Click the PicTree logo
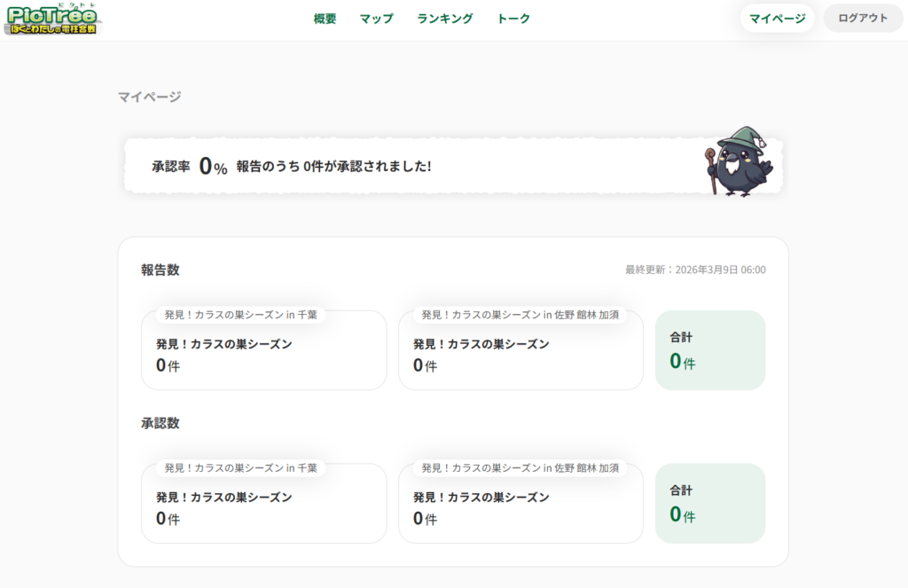The height and width of the screenshot is (588, 908). [x=52, y=20]
